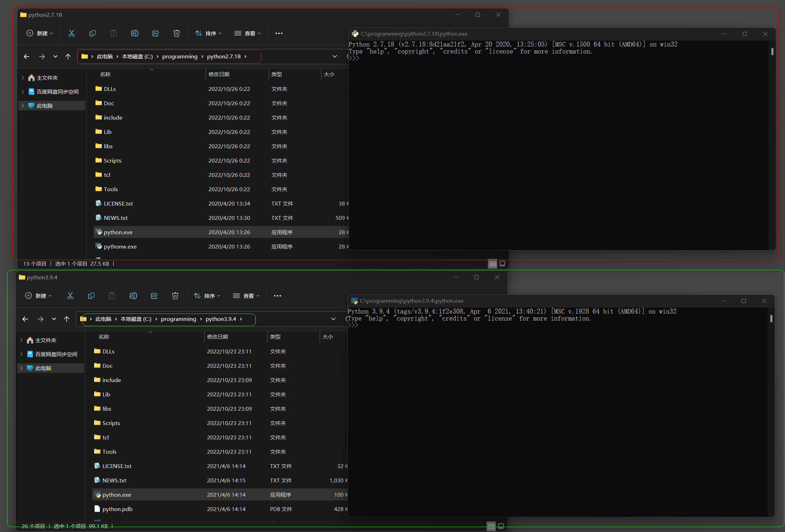Go up one folder in python2.7.18 window
This screenshot has width=785, height=532.
click(68, 56)
